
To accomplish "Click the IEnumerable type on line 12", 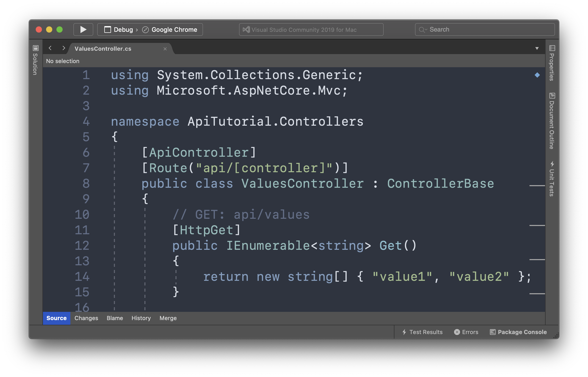I will pos(268,246).
